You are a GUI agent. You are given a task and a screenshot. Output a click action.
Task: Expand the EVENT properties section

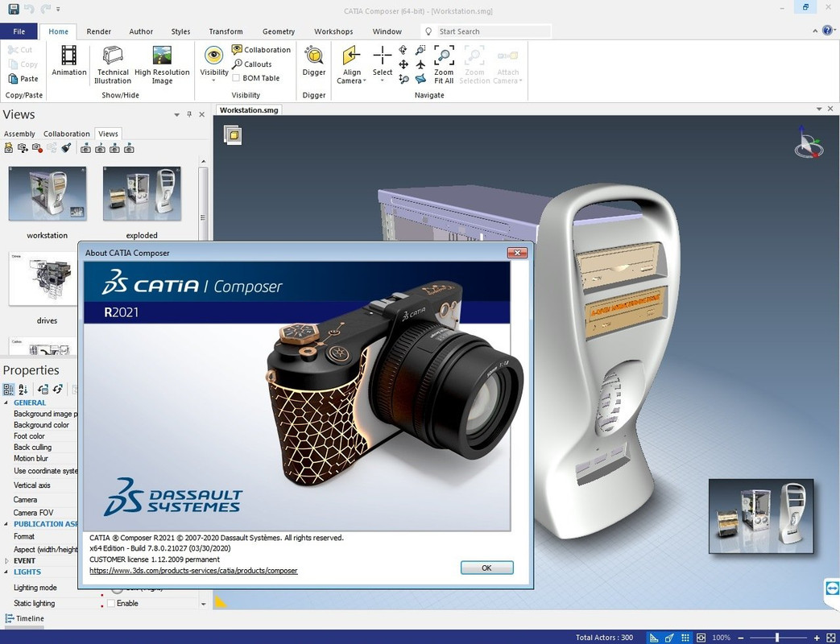6,560
